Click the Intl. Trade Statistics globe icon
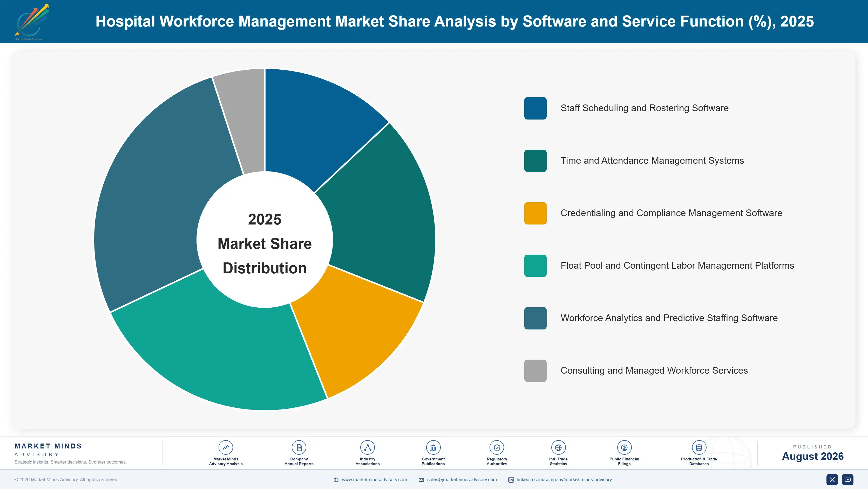 point(558,447)
